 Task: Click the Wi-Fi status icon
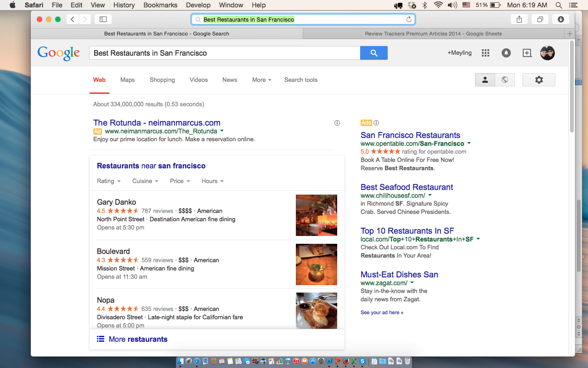(x=438, y=5)
